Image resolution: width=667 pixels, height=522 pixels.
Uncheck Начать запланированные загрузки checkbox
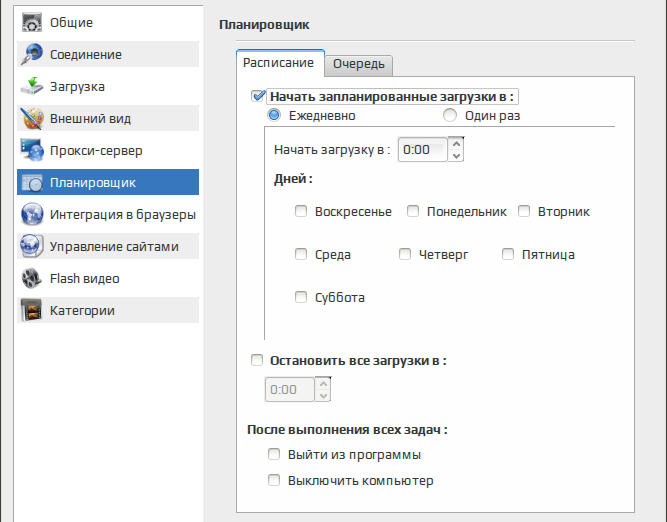pyautogui.click(x=258, y=96)
